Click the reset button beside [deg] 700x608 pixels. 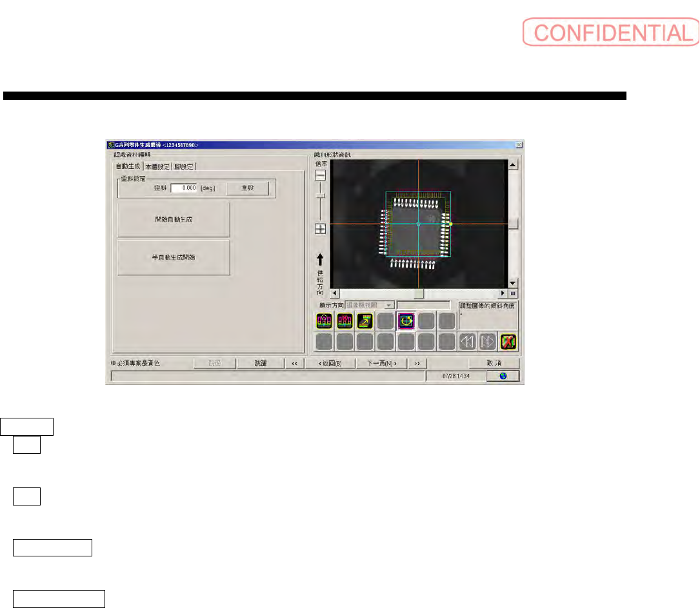pyautogui.click(x=248, y=188)
